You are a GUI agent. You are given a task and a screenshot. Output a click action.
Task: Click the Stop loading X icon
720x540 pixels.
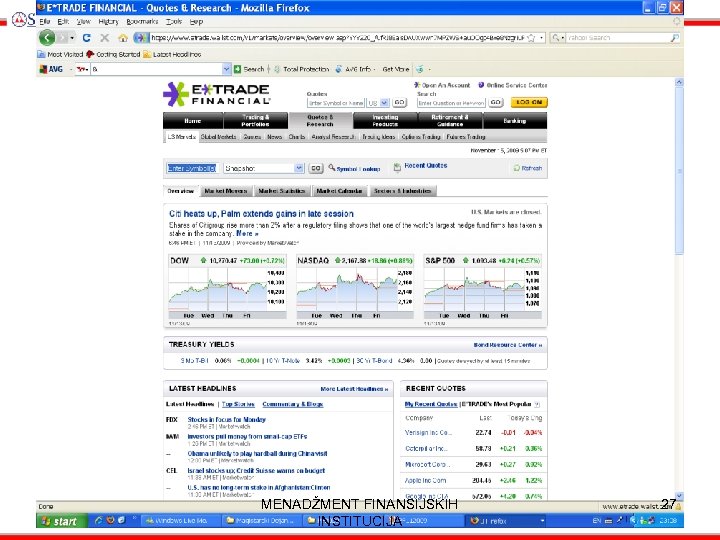coord(105,38)
